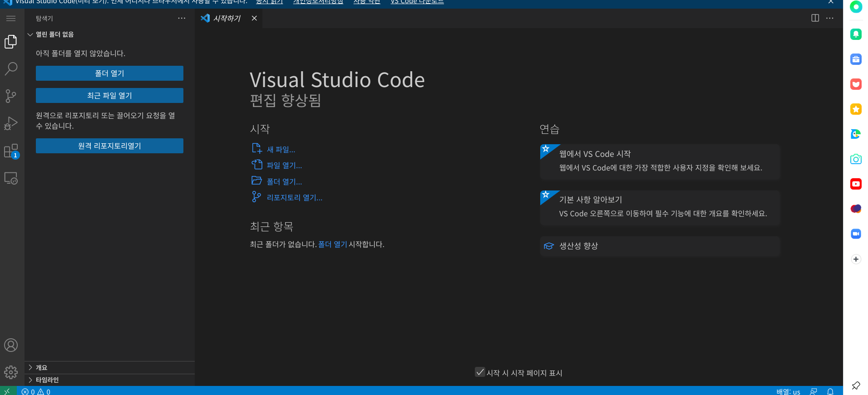The width and height of the screenshot is (868, 395).
Task: Click the Zoom video icon in browser sidebar
Action: point(856,234)
